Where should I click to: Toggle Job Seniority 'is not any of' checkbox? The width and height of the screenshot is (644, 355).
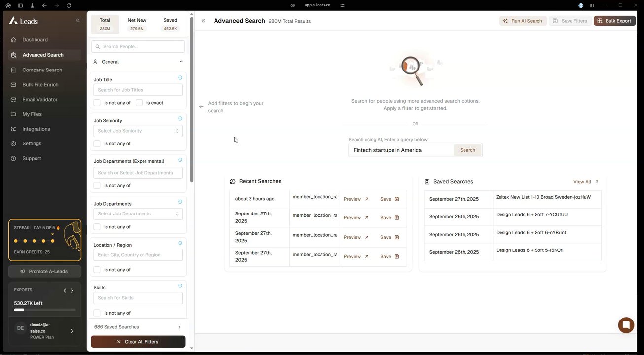pyautogui.click(x=97, y=144)
